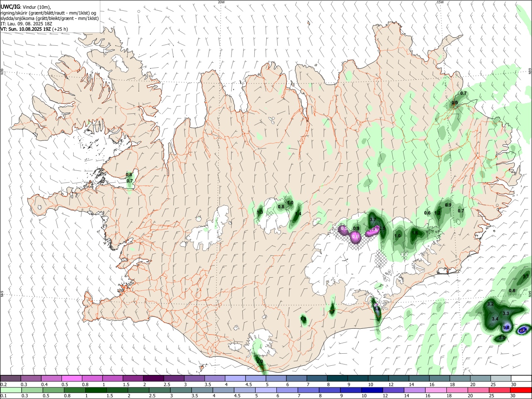Select the 'rigning/skúrir' description line
Image resolution: width=532 pixels, height=399 pixels.
[48, 13]
